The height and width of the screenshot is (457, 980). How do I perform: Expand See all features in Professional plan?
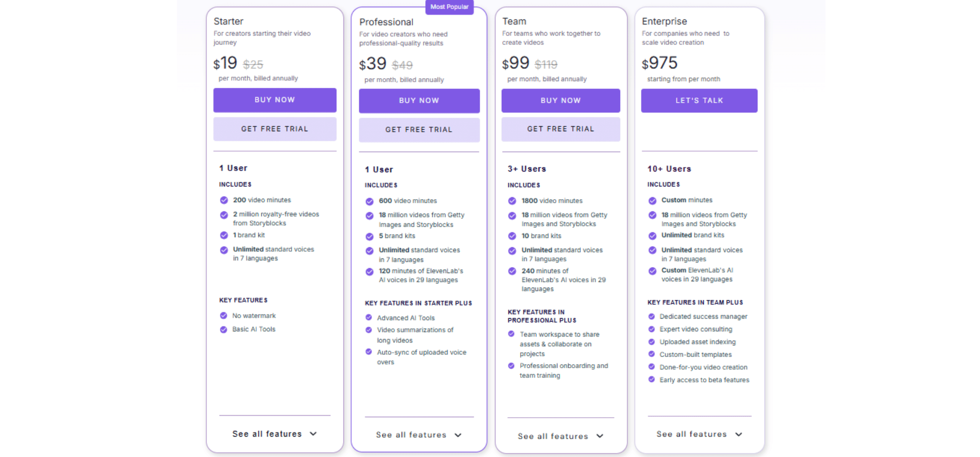click(419, 435)
